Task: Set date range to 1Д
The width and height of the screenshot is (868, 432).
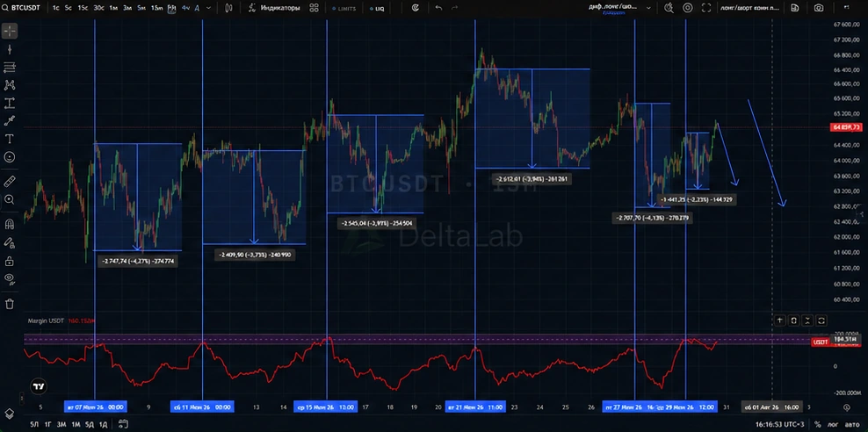Action: pyautogui.click(x=103, y=425)
